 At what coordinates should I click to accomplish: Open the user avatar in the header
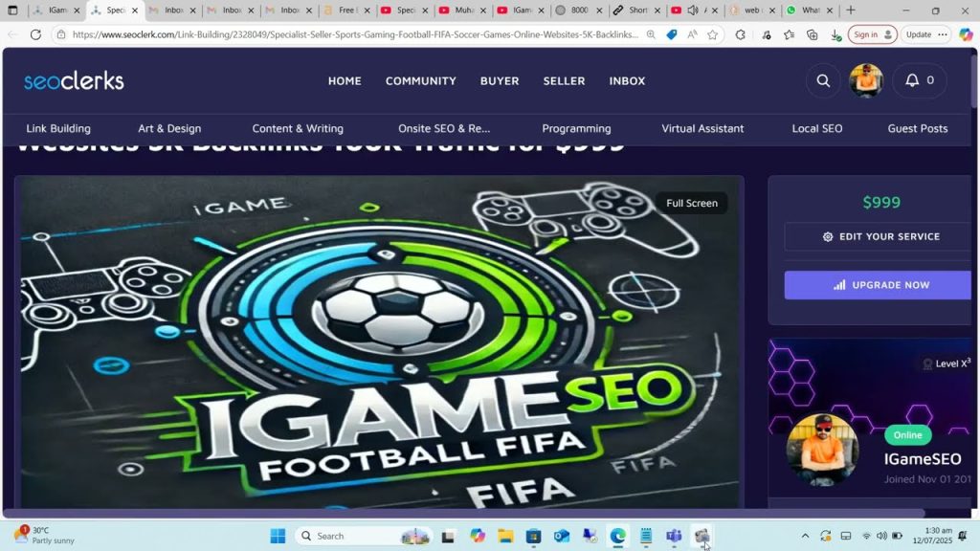click(865, 80)
